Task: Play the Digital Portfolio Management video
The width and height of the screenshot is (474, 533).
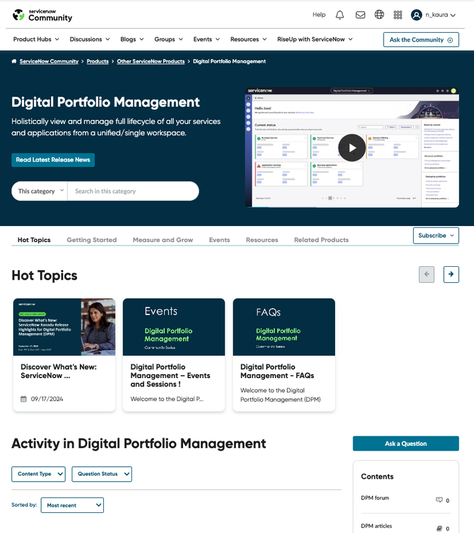Action: pos(352,148)
